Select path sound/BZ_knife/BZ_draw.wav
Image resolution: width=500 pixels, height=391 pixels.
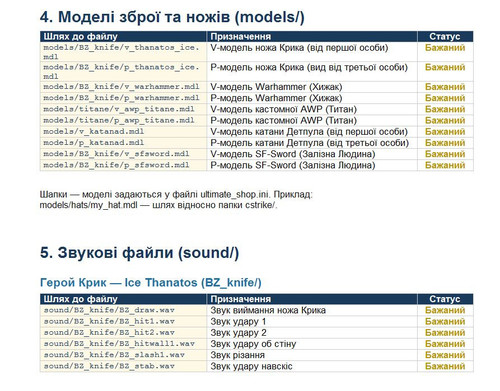tap(109, 310)
